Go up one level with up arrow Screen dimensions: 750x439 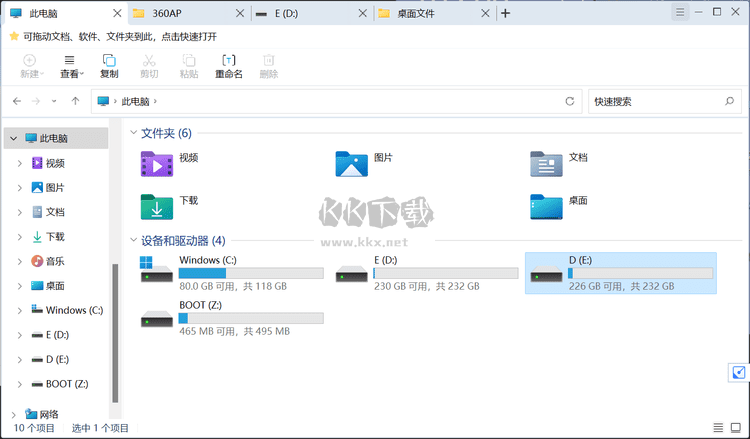click(75, 101)
